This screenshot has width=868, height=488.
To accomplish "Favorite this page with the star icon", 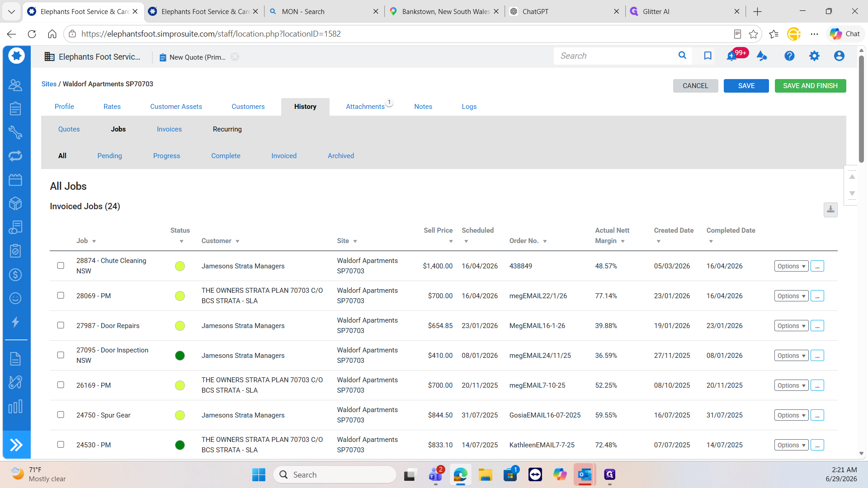I will click(753, 34).
